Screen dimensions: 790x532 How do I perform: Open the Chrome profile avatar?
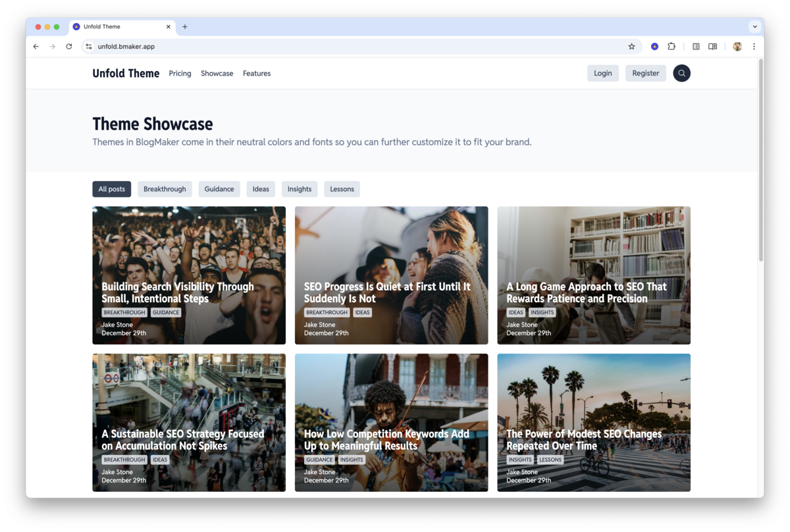737,46
